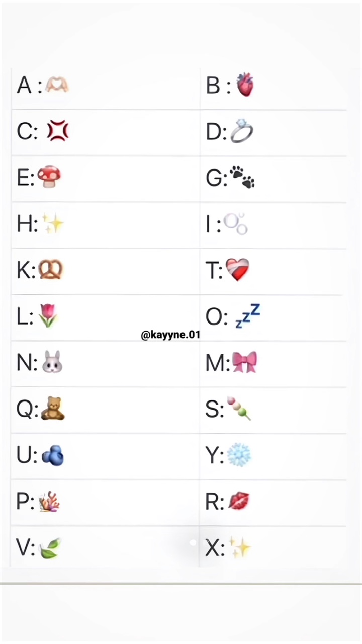Click the pink tulip emoji beside L
The image size is (362, 644).
click(48, 316)
